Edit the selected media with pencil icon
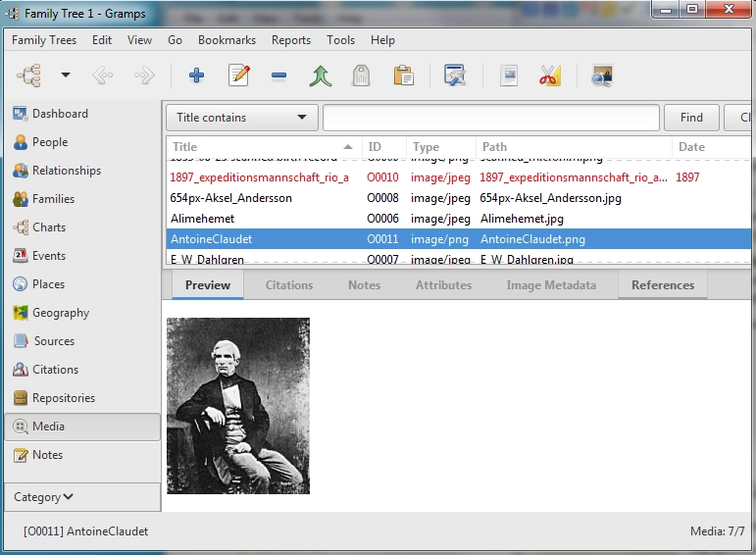756x555 pixels. point(238,76)
